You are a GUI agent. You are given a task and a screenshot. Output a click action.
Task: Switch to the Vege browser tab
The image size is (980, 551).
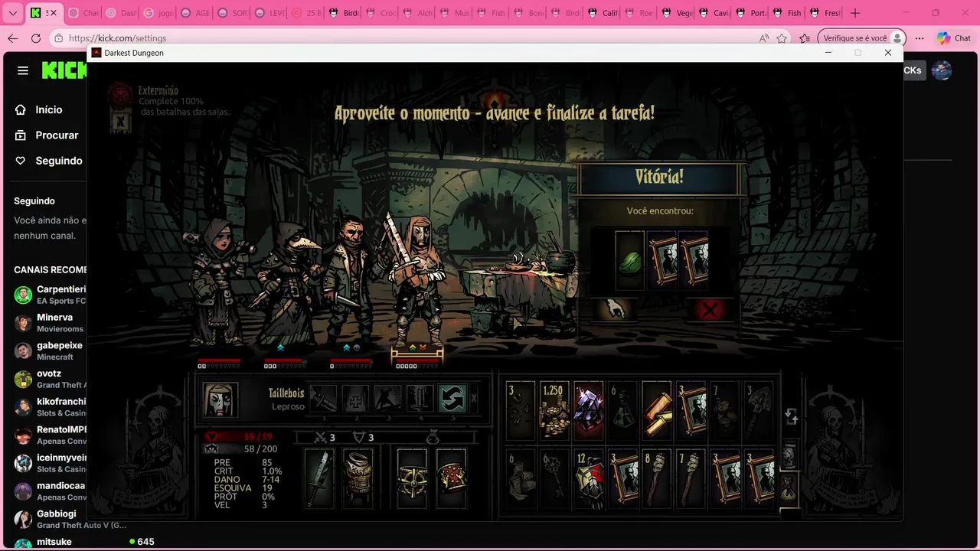pyautogui.click(x=676, y=13)
